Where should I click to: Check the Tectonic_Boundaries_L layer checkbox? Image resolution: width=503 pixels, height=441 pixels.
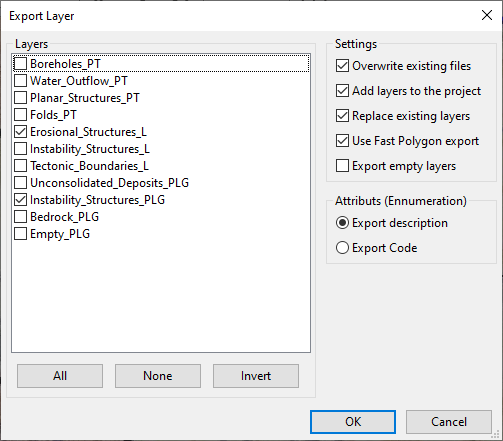click(20, 166)
